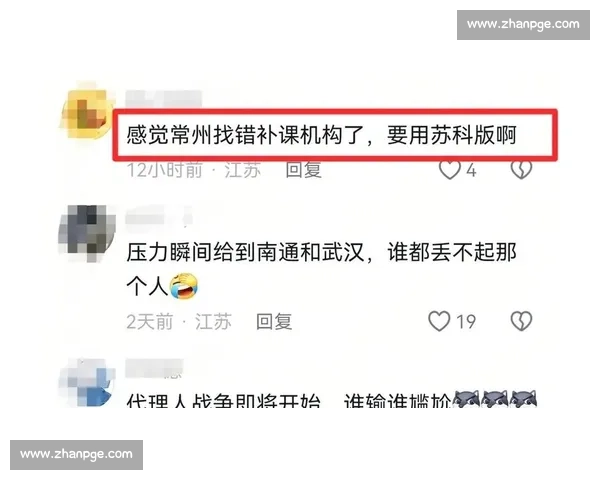Like the comment about 常州 补课机构

(449, 170)
